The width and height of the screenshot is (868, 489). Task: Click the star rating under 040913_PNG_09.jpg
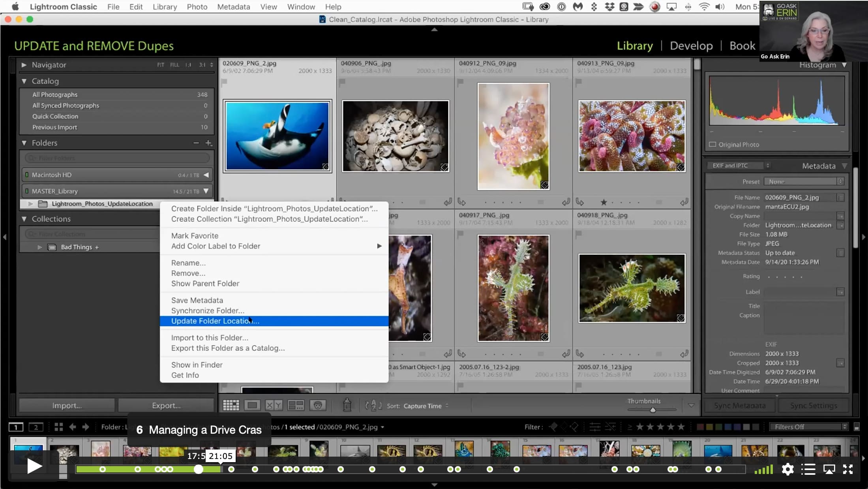[x=604, y=202]
